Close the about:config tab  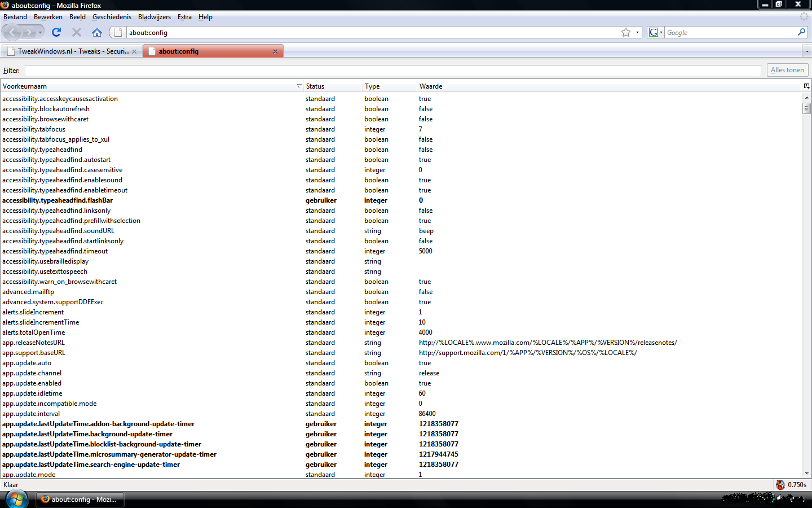275,51
